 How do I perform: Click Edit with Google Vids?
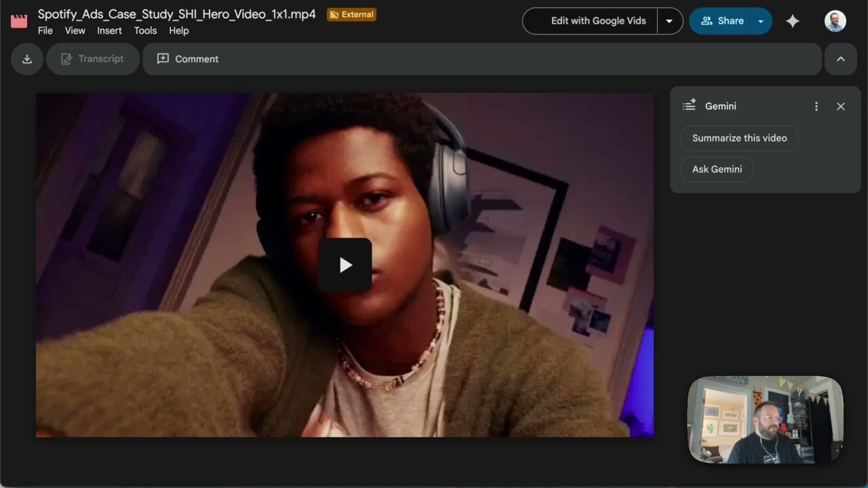(x=590, y=21)
